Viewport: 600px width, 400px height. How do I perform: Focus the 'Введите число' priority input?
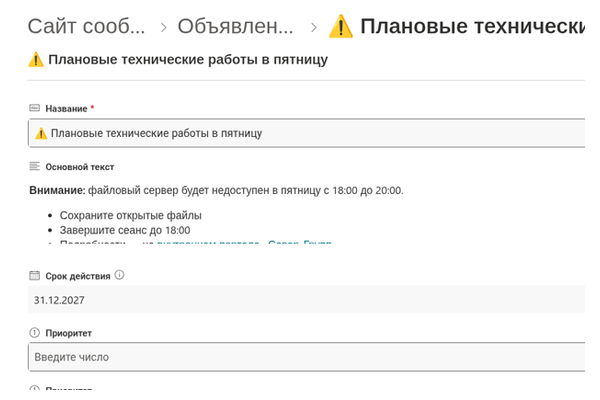tap(307, 357)
